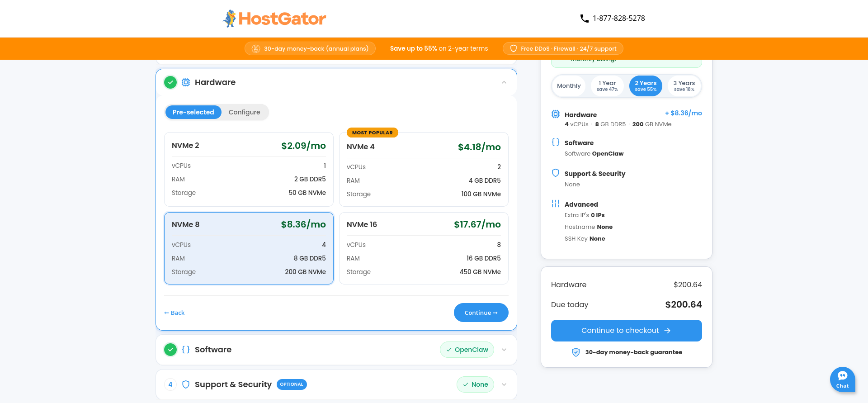Click the $17.67/mo NVMe 16 price

(x=477, y=224)
